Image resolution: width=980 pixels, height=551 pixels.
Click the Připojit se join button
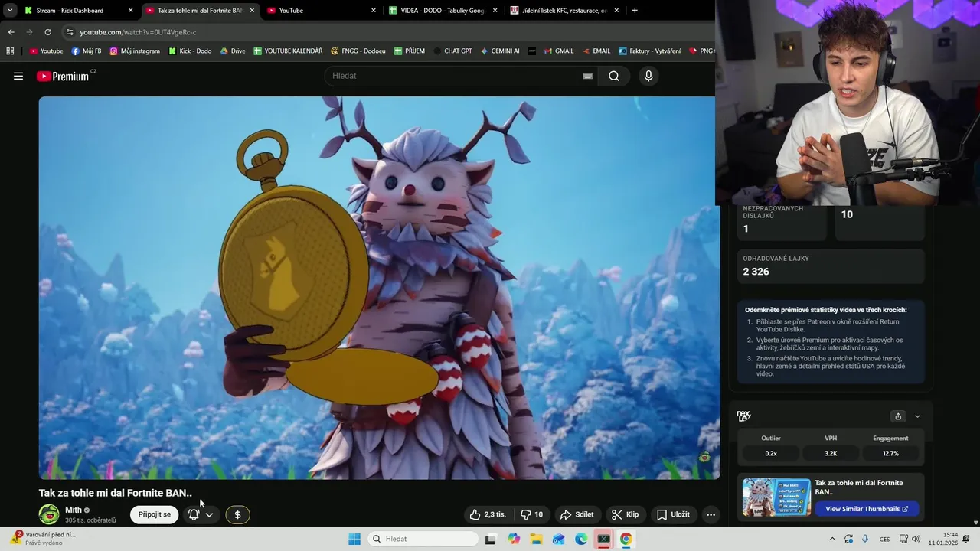[154, 514]
